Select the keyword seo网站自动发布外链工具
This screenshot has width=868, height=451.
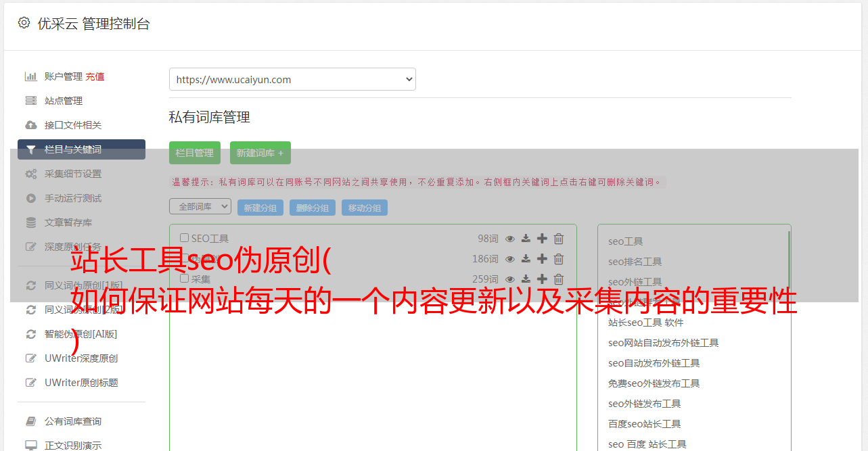(664, 343)
